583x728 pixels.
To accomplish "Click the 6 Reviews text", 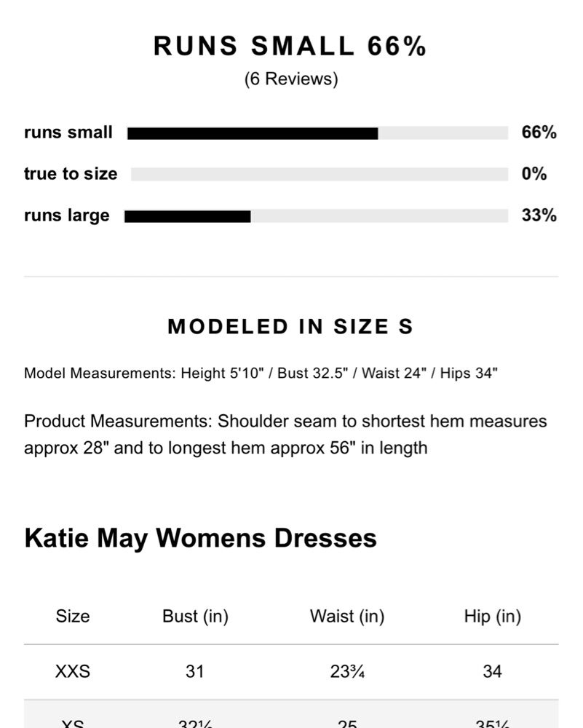I will 291,79.
